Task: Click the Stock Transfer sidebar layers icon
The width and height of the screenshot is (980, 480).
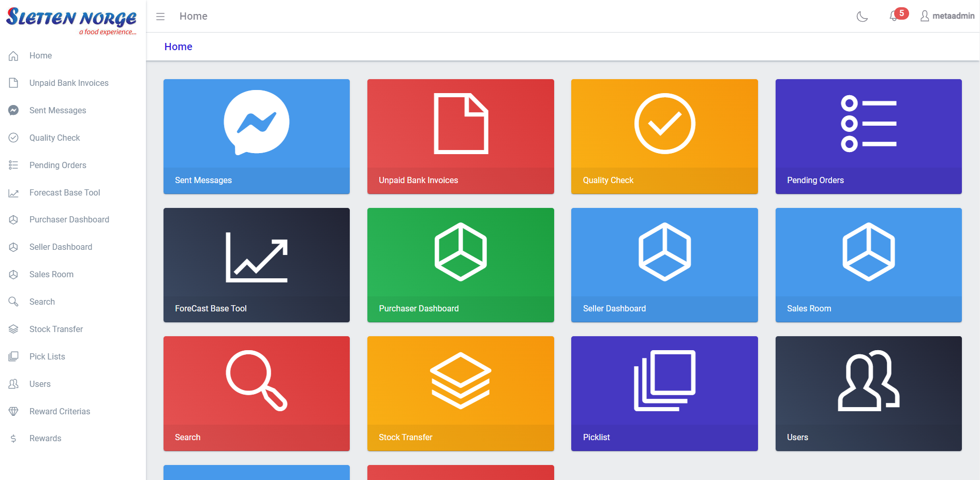Action: (13, 329)
